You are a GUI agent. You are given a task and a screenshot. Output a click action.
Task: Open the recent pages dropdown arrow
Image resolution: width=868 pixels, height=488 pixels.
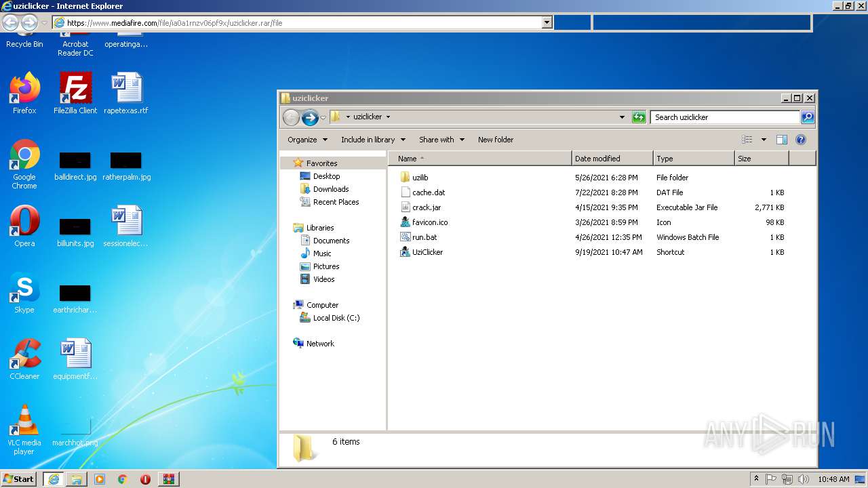(x=323, y=117)
